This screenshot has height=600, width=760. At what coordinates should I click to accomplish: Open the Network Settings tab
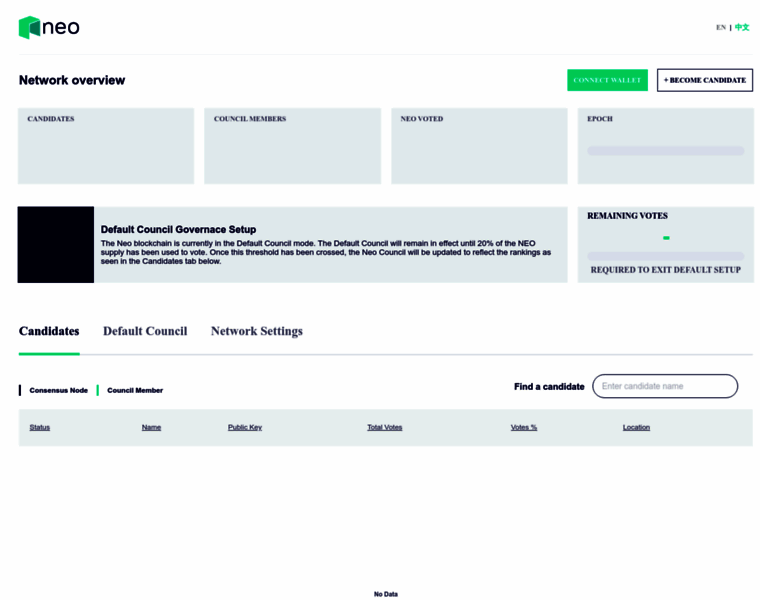[256, 331]
